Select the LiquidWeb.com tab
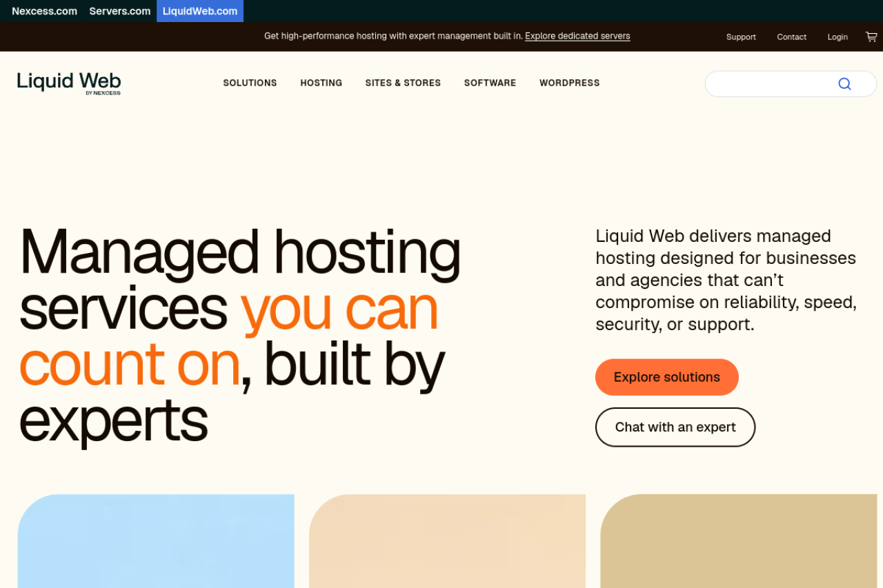The image size is (883, 588). 200,11
